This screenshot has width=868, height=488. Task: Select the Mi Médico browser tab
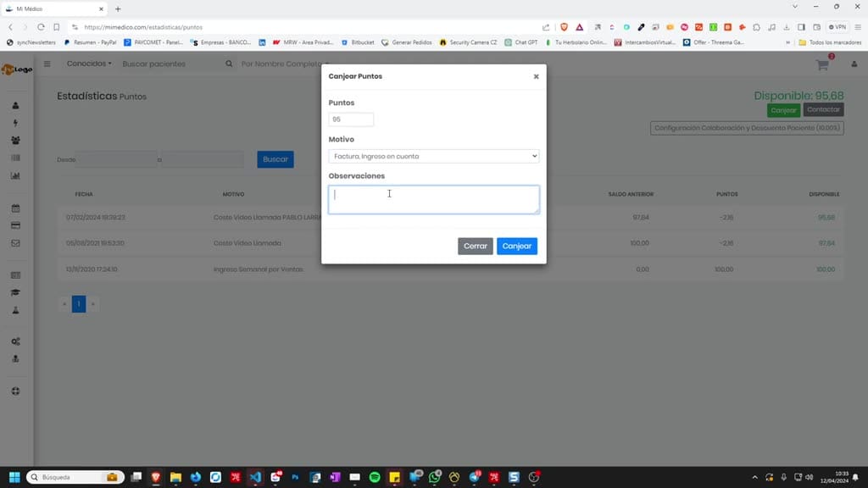[x=53, y=8]
